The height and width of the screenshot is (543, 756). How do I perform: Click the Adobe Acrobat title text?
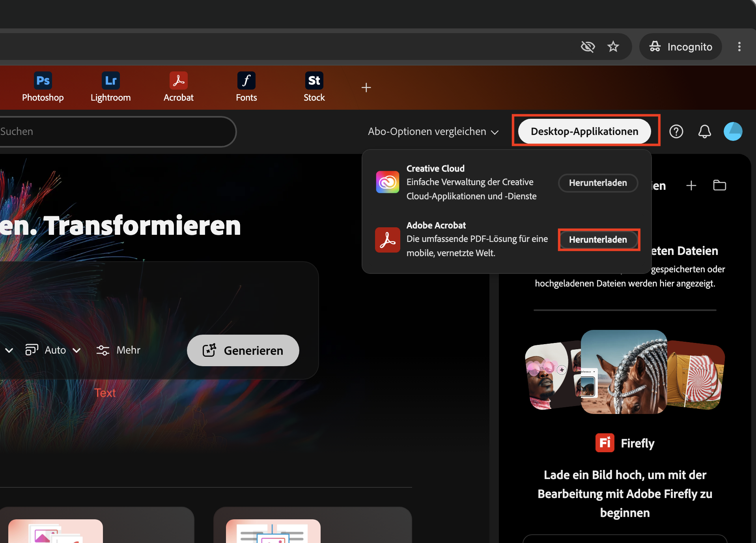pos(436,225)
